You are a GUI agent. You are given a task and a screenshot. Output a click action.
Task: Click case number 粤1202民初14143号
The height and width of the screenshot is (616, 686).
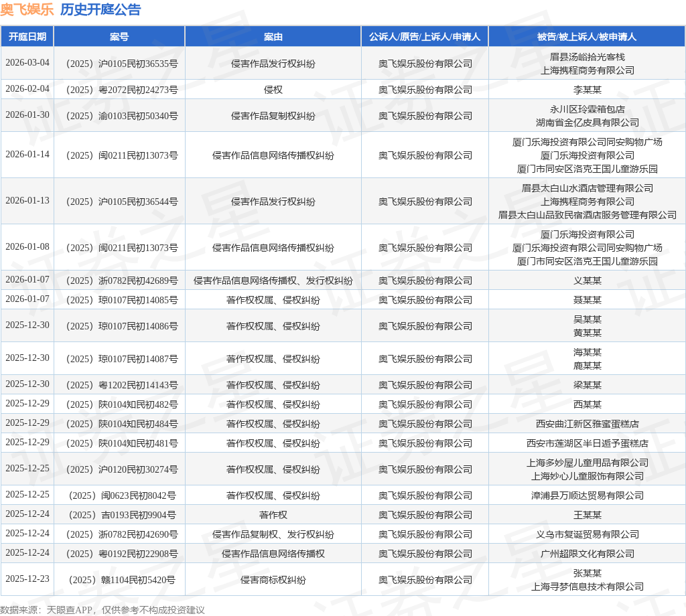(122, 386)
